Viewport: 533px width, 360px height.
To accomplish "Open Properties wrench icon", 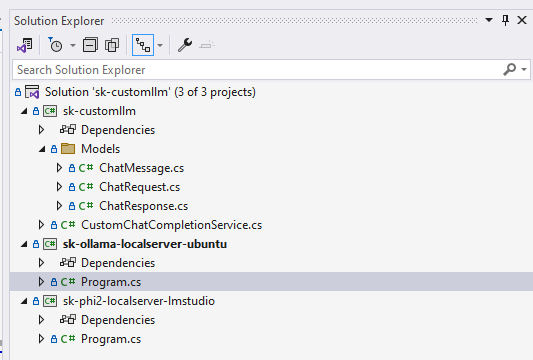I will click(x=185, y=45).
